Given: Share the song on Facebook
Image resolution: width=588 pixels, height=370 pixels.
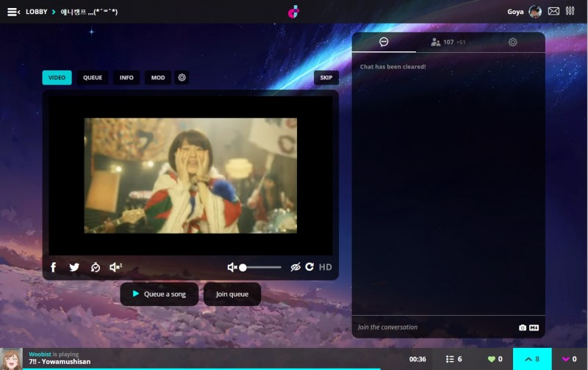Looking at the screenshot, I should coord(54,267).
